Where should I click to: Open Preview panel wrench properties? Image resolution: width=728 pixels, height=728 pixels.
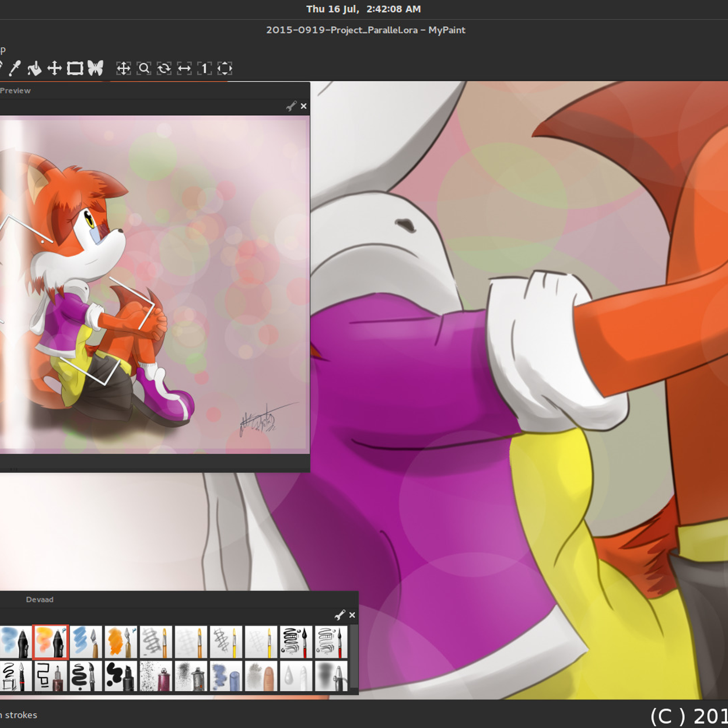tap(291, 106)
